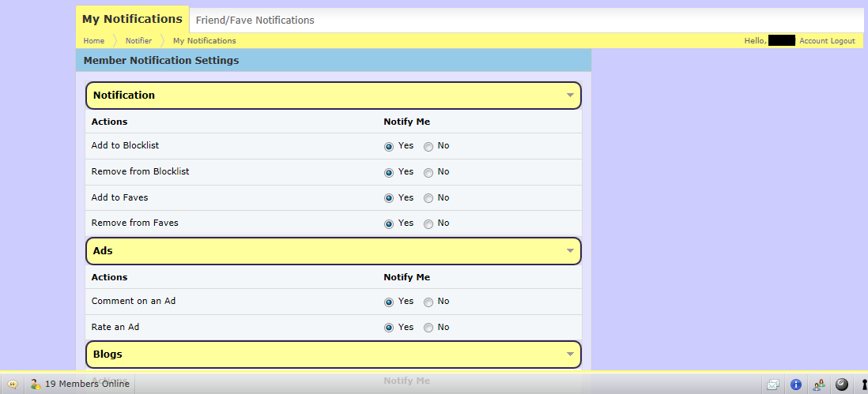
Task: Open the chat bubble icon in bottom bar
Action: 12,384
